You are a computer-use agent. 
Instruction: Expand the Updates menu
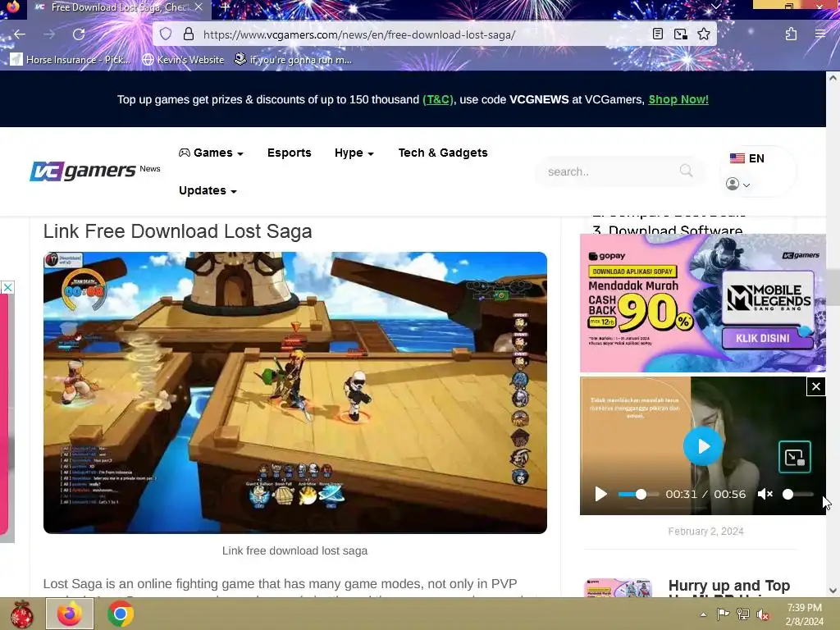click(x=208, y=190)
